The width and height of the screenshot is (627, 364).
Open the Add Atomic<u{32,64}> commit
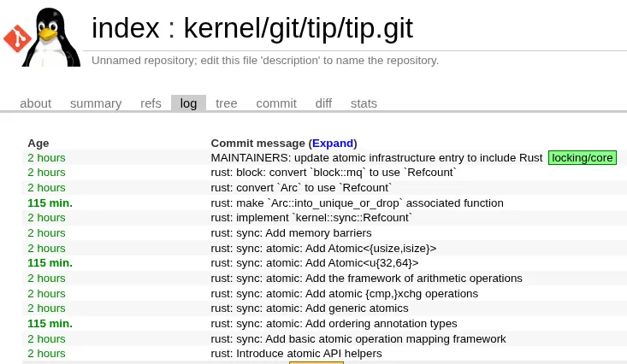click(x=315, y=263)
